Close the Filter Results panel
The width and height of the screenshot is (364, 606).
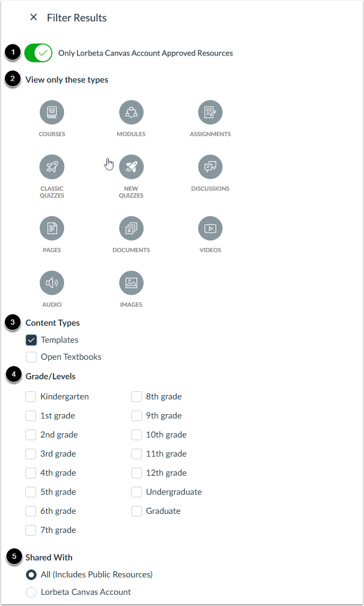point(33,17)
